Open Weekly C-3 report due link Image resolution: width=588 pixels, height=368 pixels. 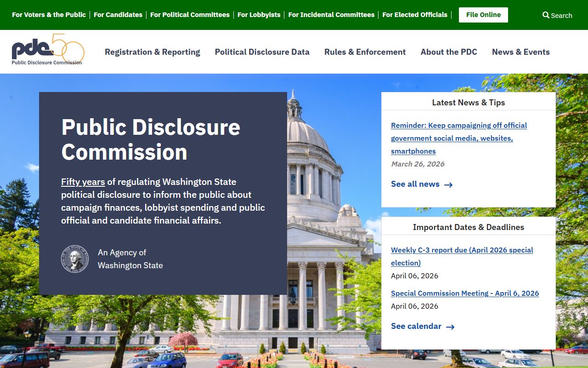point(462,256)
